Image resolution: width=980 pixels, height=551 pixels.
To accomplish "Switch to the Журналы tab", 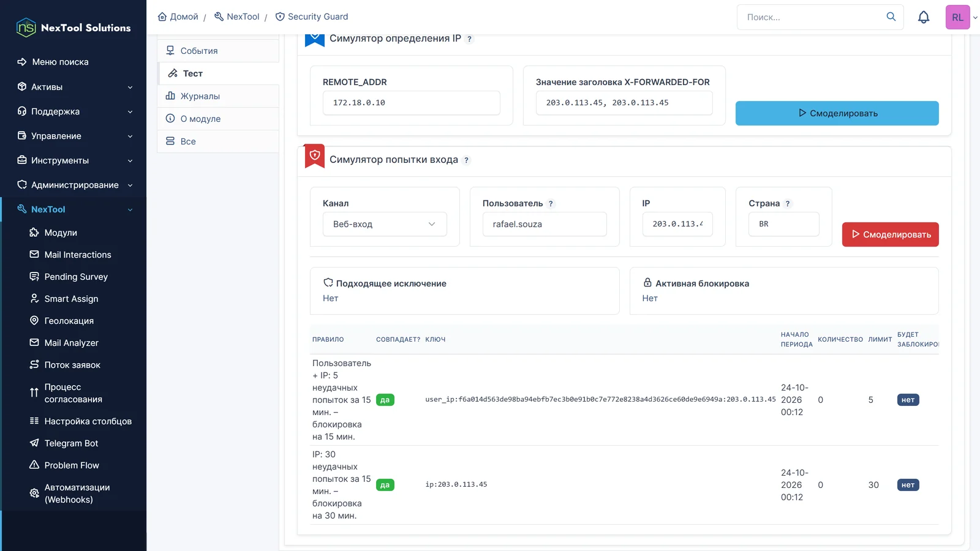I will pyautogui.click(x=218, y=96).
